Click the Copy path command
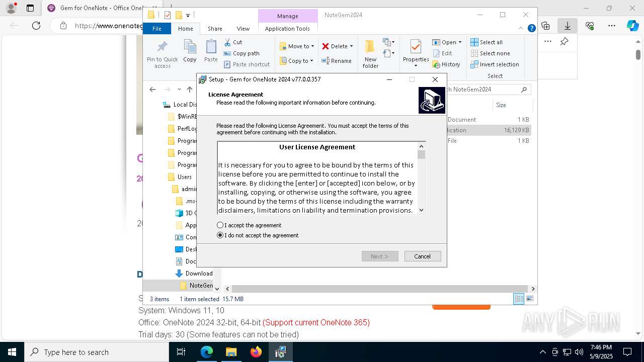Viewport: 644px width, 362px height. point(242,53)
